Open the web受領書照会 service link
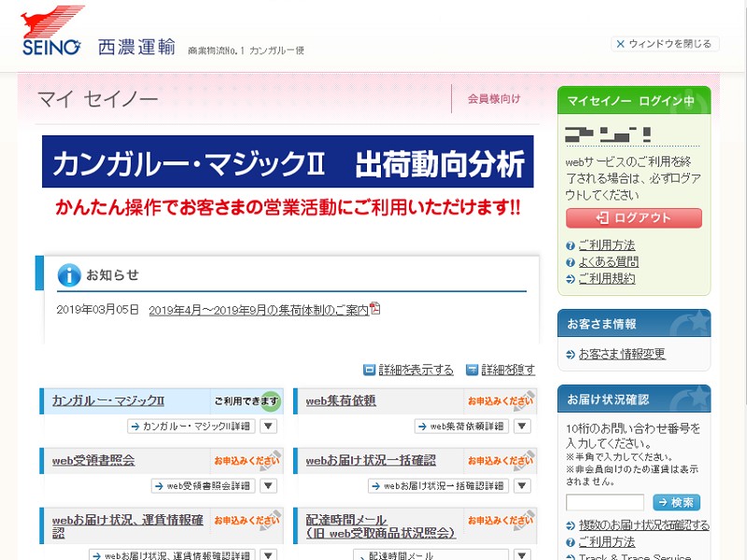747x560 pixels. 93,460
